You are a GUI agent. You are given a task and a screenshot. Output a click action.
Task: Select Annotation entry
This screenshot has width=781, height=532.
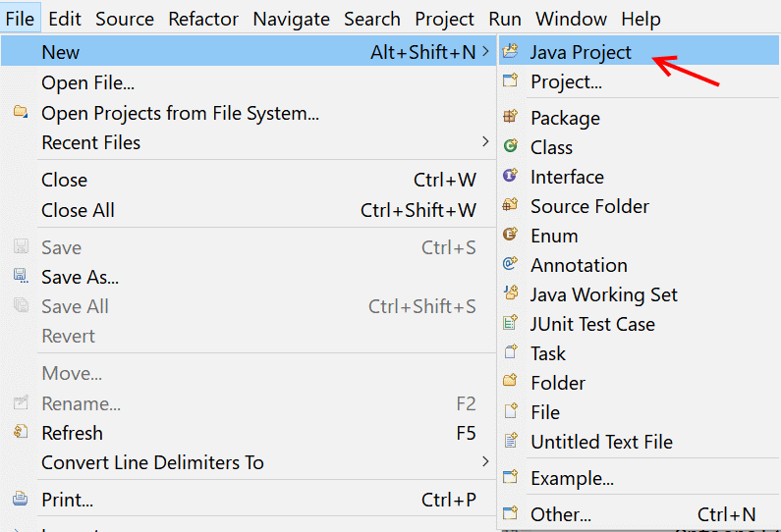pos(639,265)
